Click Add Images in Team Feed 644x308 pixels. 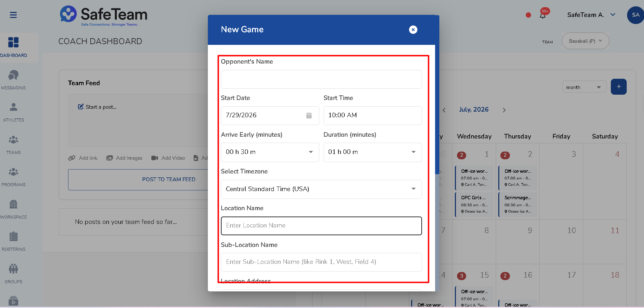pyautogui.click(x=124, y=158)
